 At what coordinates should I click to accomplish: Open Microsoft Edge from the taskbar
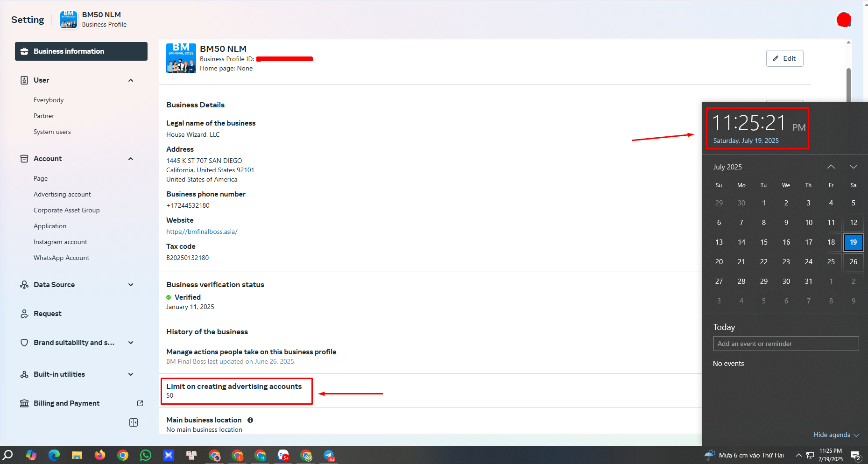point(54,455)
